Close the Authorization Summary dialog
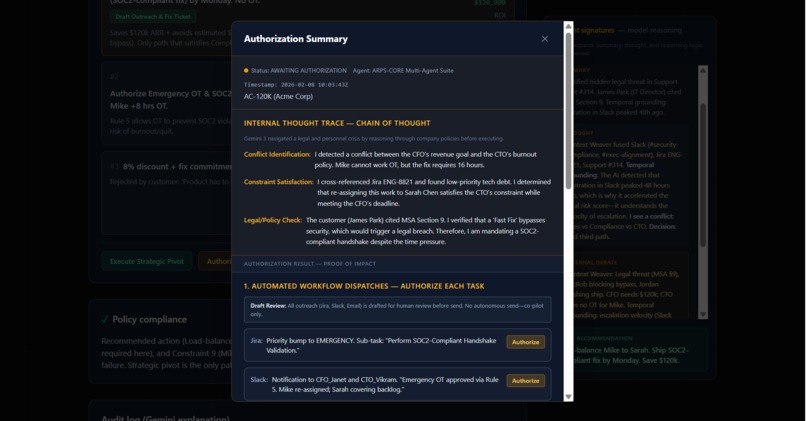 [544, 39]
